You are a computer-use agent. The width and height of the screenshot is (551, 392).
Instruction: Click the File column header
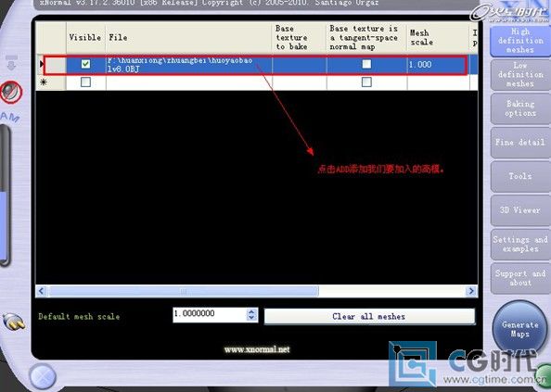[x=188, y=37]
